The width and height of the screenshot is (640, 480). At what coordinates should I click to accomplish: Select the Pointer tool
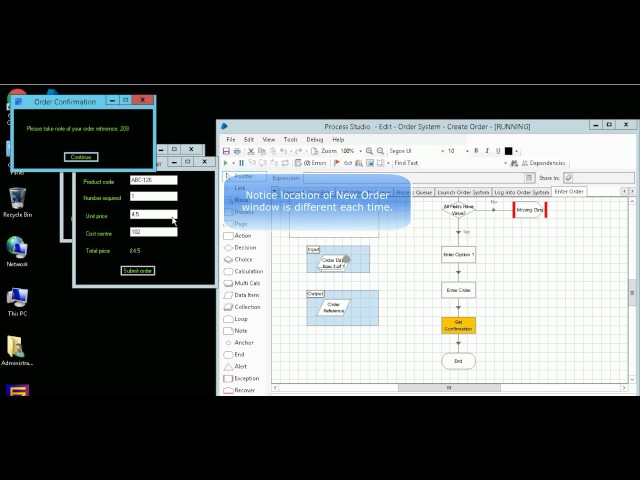pos(244,176)
